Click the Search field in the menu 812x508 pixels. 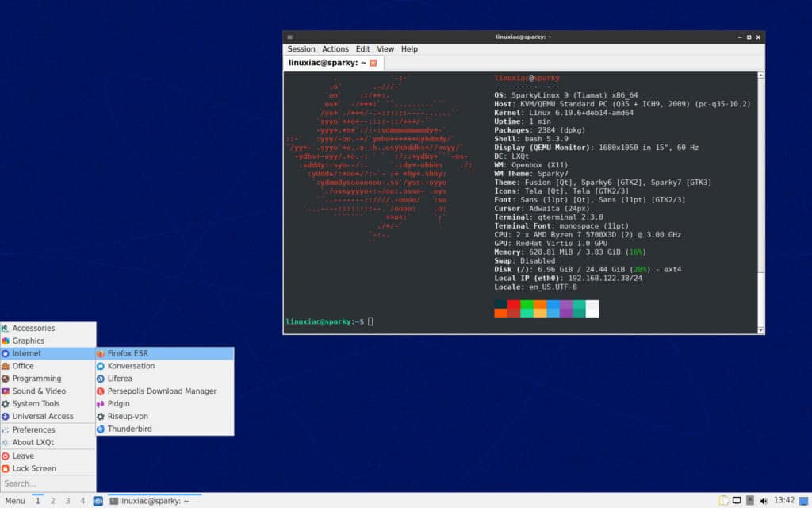tap(46, 483)
